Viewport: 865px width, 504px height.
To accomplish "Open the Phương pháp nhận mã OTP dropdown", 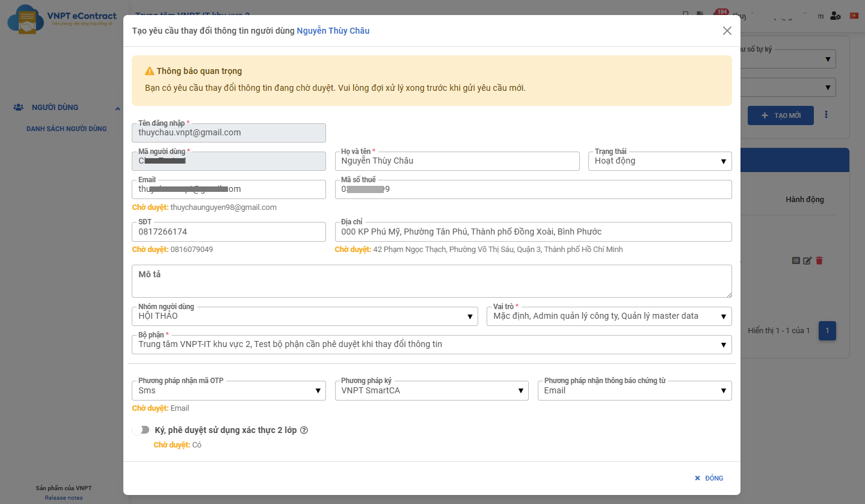I will click(229, 390).
